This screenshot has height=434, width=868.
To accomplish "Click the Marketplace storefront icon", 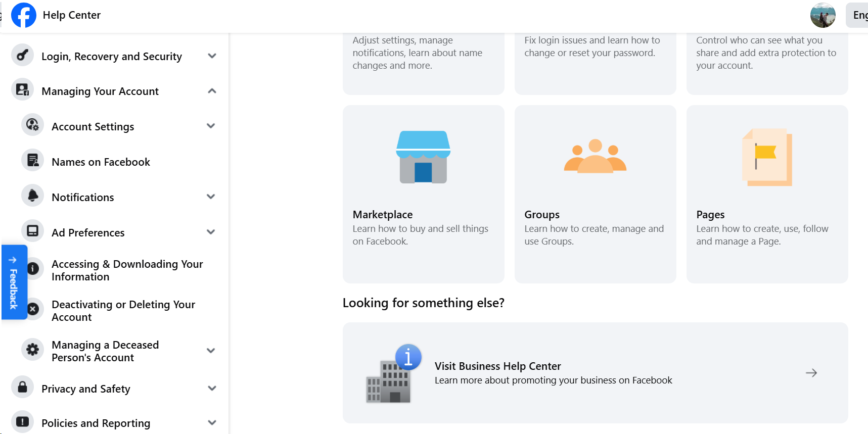I will pos(423,157).
